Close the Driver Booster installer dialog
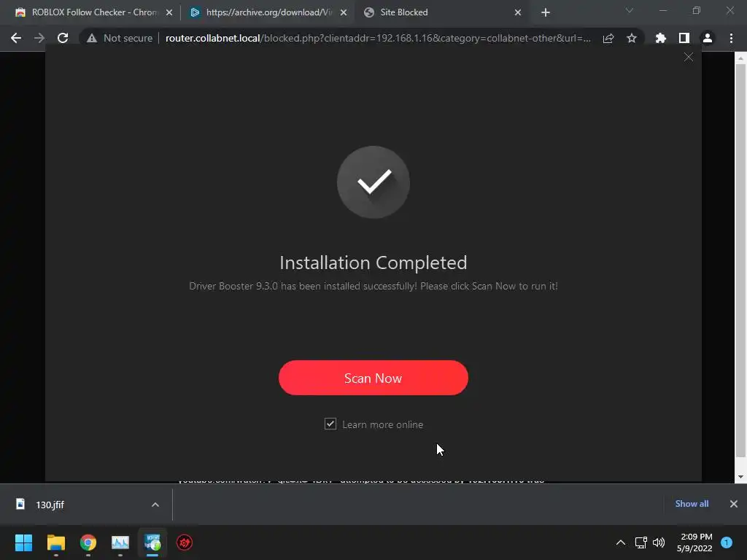The width and height of the screenshot is (747, 560). (689, 57)
